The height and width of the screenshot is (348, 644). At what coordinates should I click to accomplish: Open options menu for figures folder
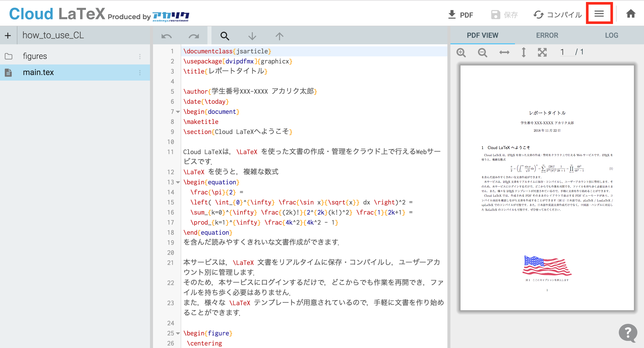coord(140,56)
